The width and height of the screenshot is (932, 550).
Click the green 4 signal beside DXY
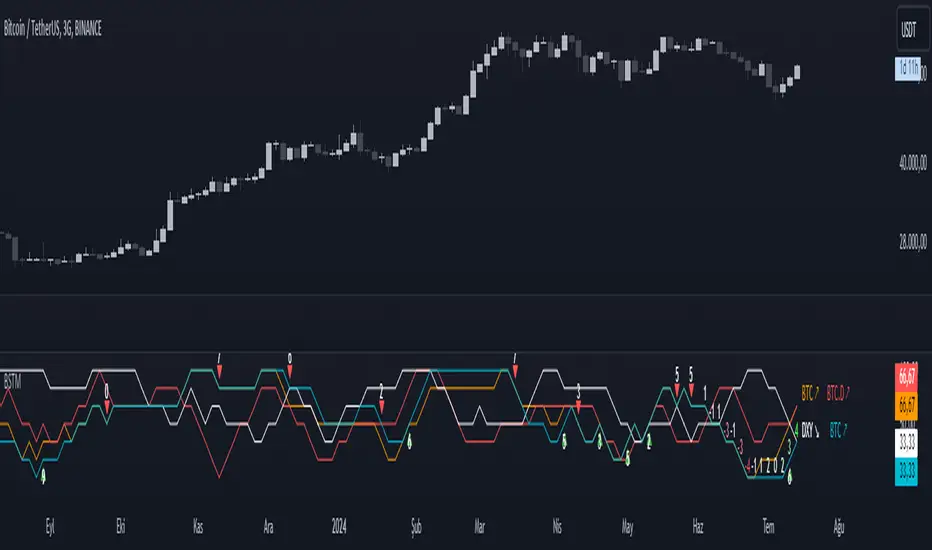[x=796, y=429]
